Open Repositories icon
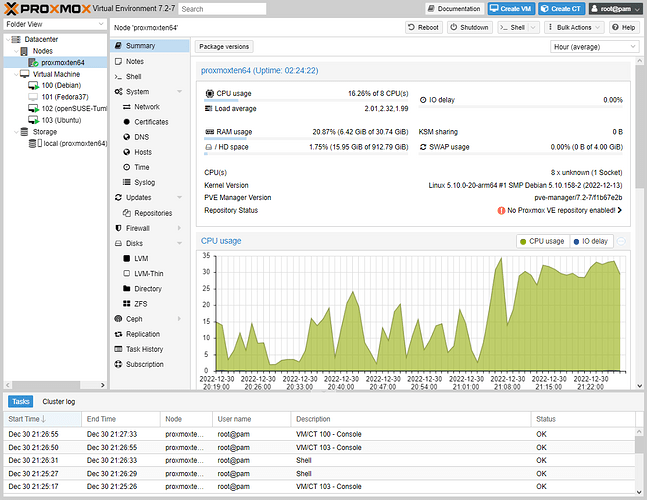 point(127,213)
